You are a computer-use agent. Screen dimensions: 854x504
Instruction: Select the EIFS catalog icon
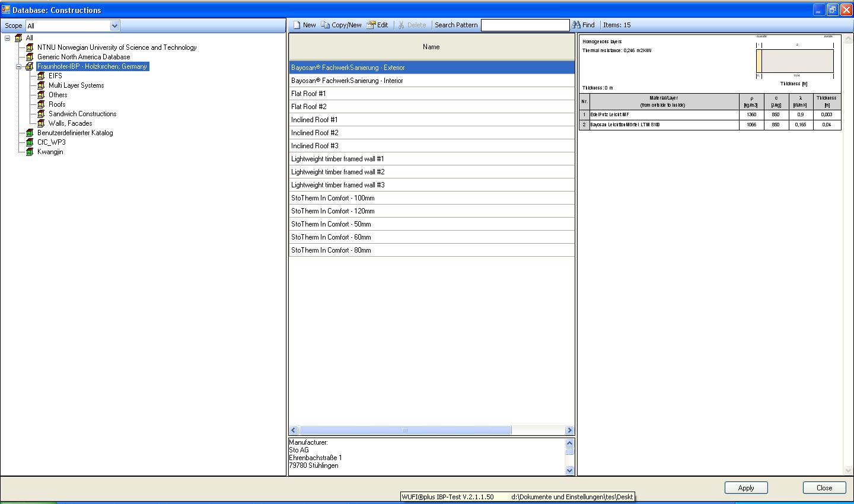pyautogui.click(x=41, y=76)
